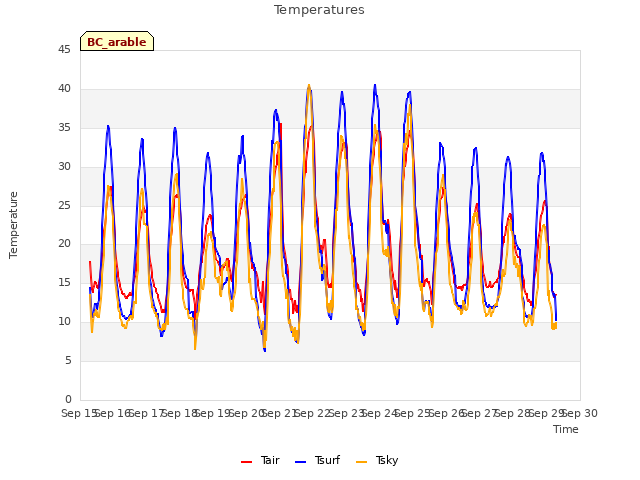Select the BC_arable site label
This screenshot has height=480, width=640.
pos(117,41)
